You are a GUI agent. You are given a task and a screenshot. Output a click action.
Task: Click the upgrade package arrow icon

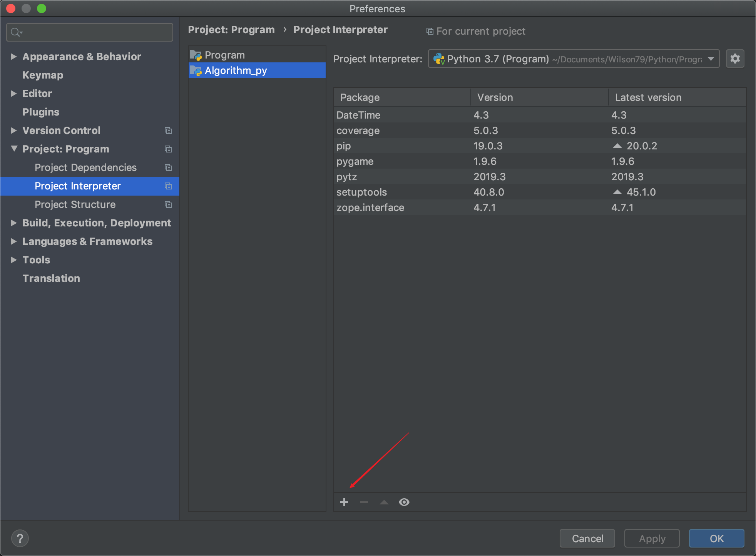[x=384, y=502]
